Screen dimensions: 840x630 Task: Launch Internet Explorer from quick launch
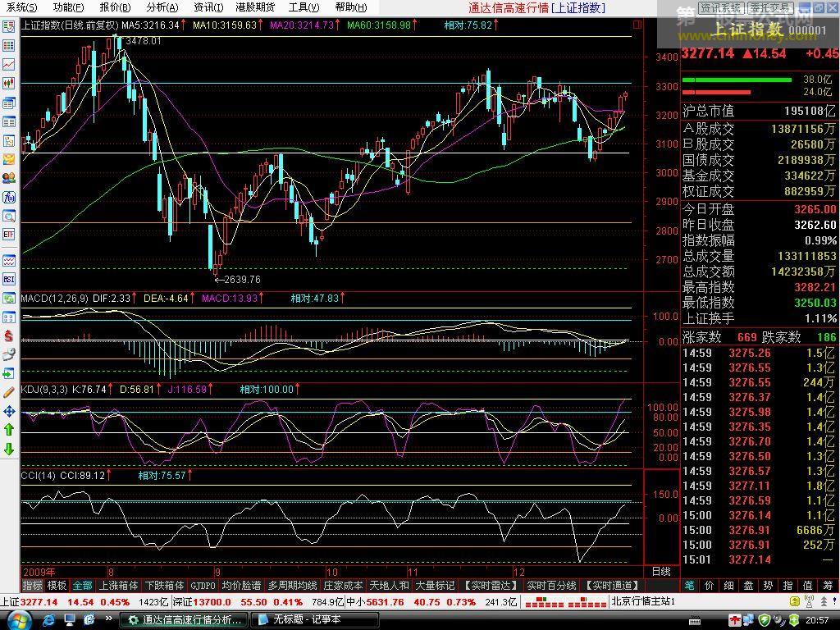tap(48, 620)
